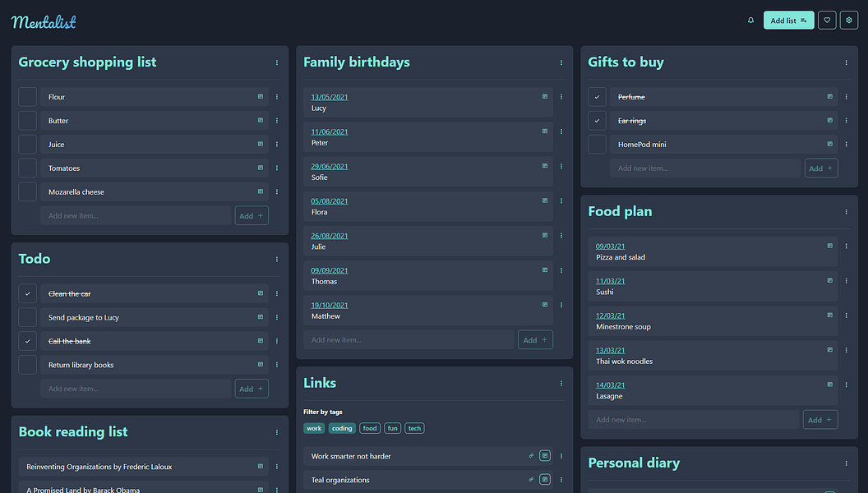Open Grocery shopping list options menu
The image size is (868, 493).
(277, 62)
